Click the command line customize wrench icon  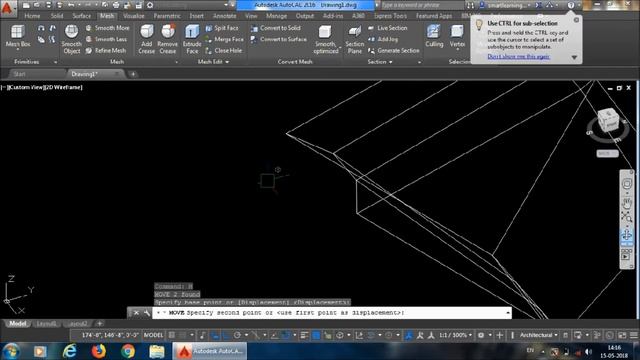pyautogui.click(x=147, y=313)
